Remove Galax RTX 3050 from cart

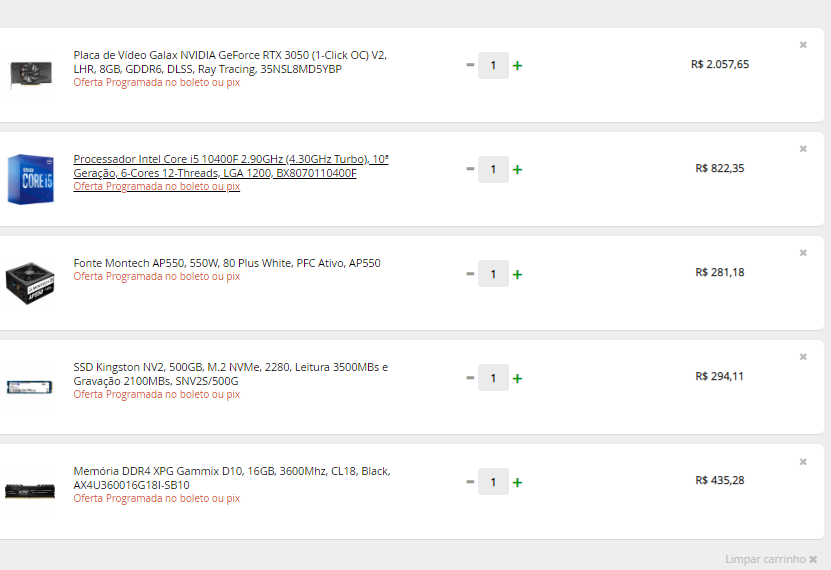(x=803, y=44)
